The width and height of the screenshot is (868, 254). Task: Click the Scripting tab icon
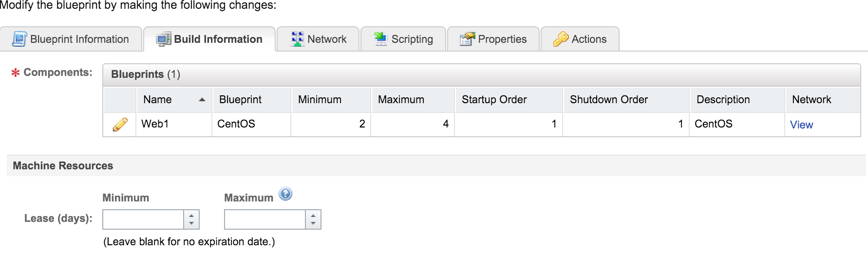pos(380,38)
